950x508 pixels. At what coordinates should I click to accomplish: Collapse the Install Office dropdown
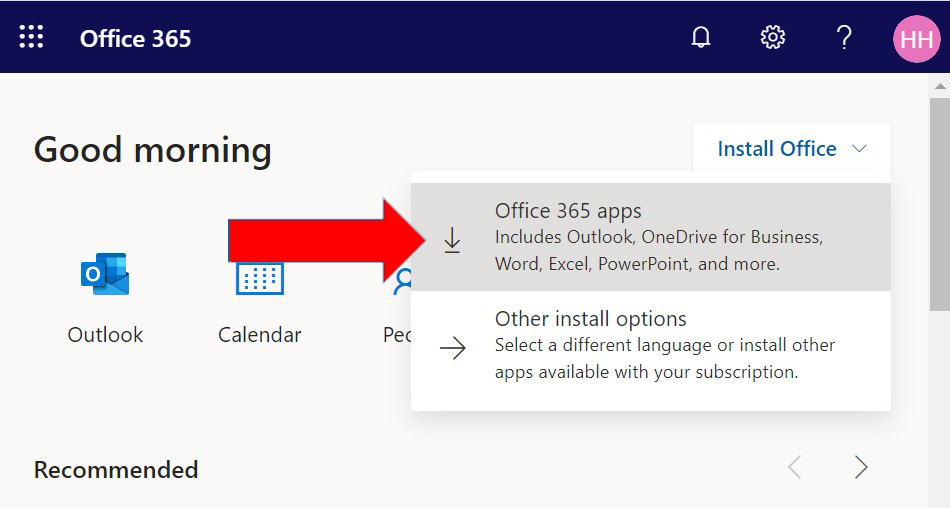pos(792,149)
